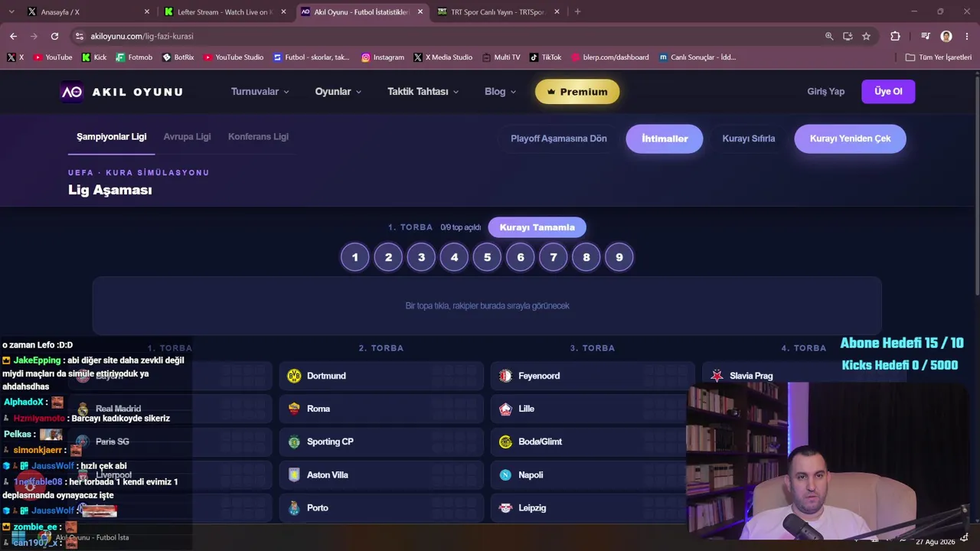Pick draw ball number 1

coord(354,257)
